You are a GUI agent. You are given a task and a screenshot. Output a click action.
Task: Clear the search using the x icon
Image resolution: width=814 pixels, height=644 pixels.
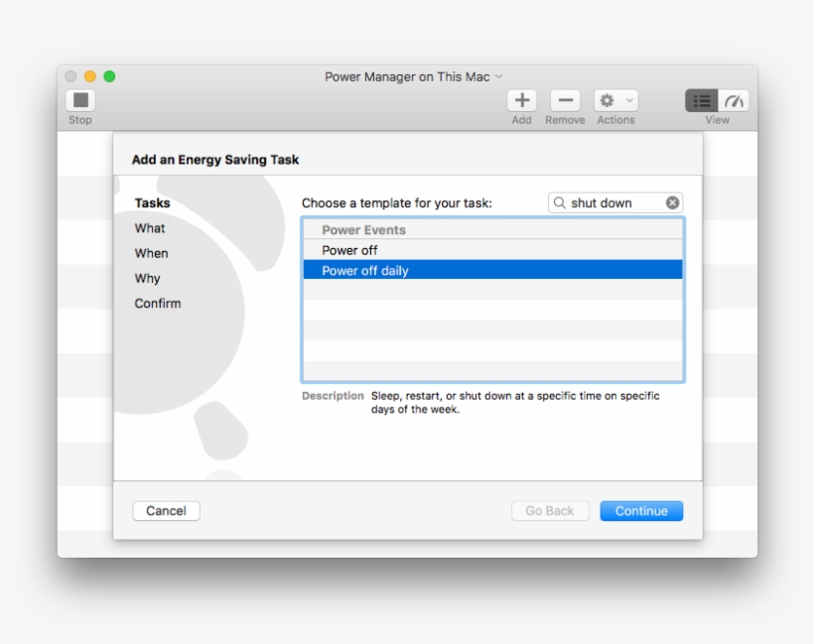673,202
